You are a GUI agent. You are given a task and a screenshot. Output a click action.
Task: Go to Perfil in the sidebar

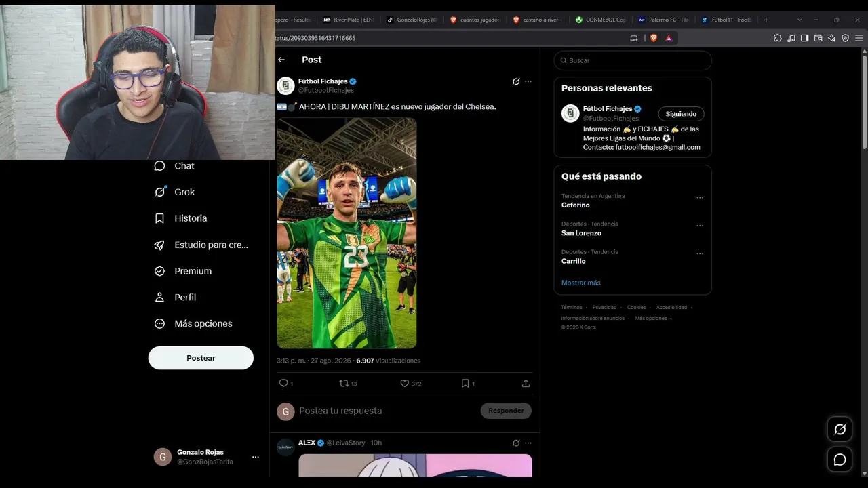(x=175, y=298)
